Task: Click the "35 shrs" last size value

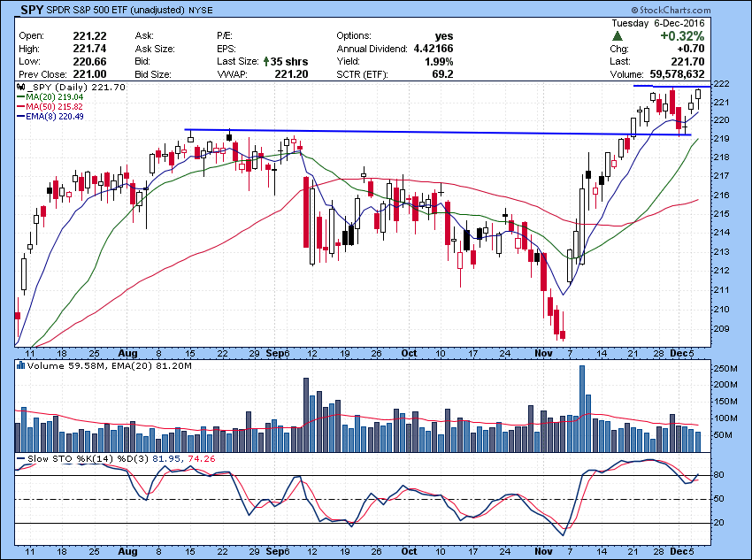Action: [x=289, y=61]
